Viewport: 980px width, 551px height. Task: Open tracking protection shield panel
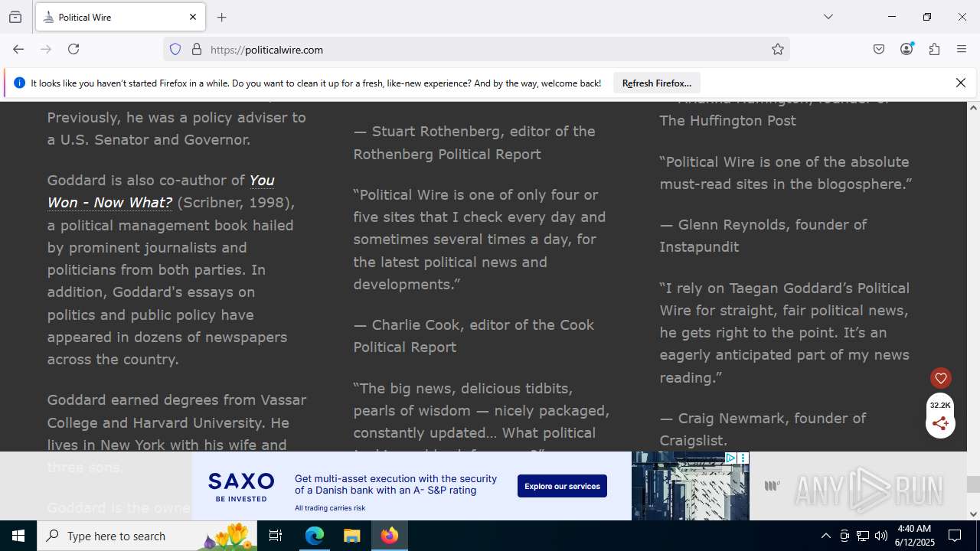175,49
